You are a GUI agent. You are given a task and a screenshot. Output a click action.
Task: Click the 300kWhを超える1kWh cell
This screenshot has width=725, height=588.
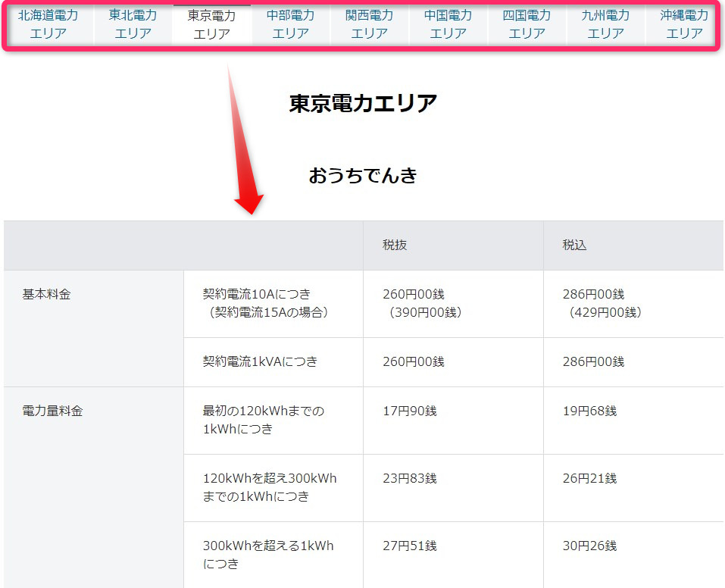pos(273,555)
